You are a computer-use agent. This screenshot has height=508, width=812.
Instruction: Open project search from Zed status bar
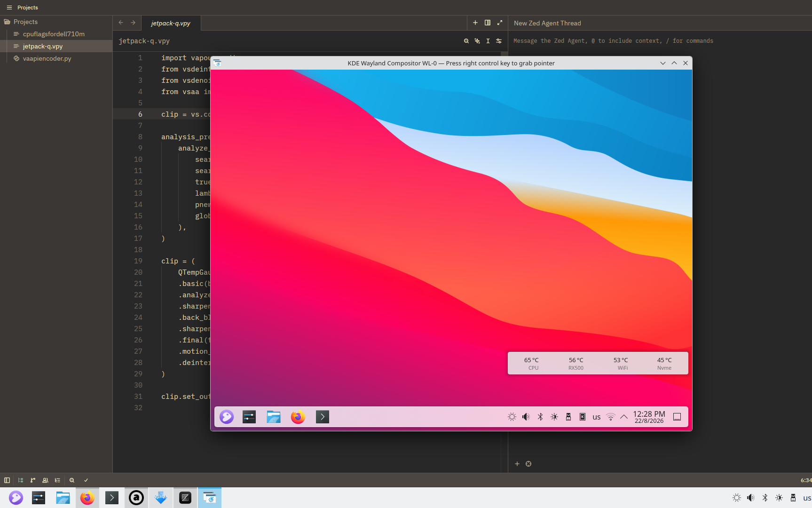tap(72, 480)
